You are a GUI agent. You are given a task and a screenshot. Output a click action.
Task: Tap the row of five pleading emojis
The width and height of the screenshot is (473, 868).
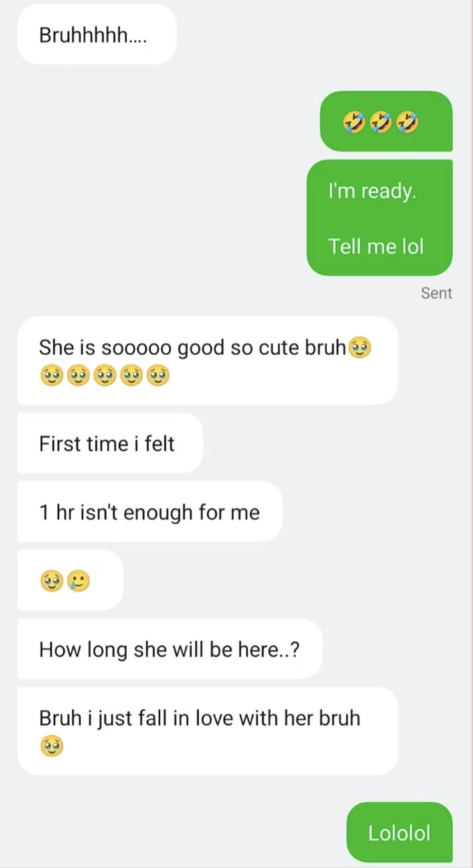coord(104,376)
